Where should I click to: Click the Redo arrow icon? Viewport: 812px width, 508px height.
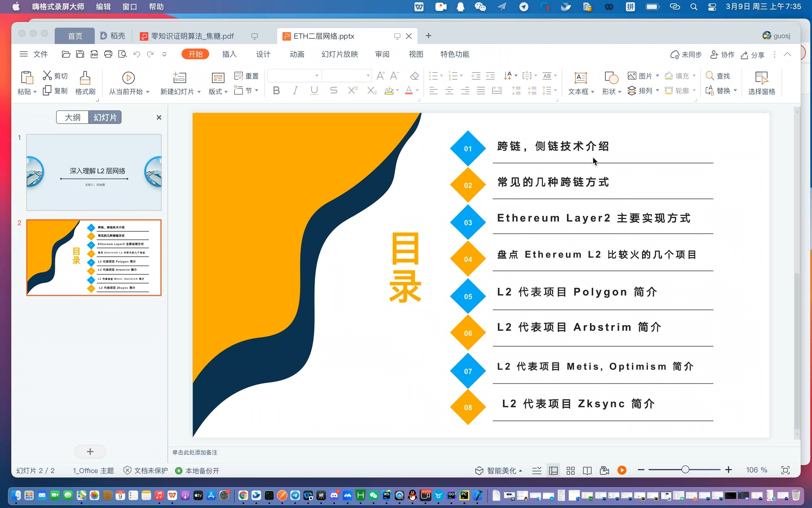coord(150,54)
